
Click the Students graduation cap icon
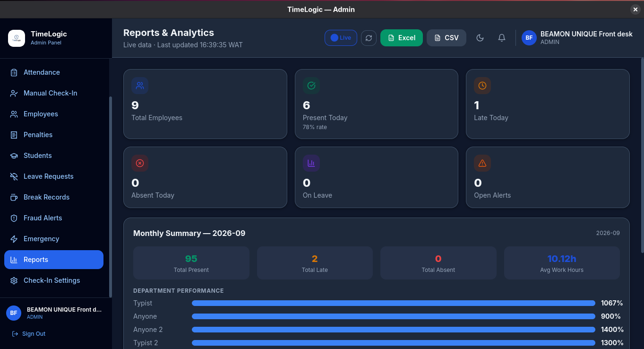[x=14, y=156]
